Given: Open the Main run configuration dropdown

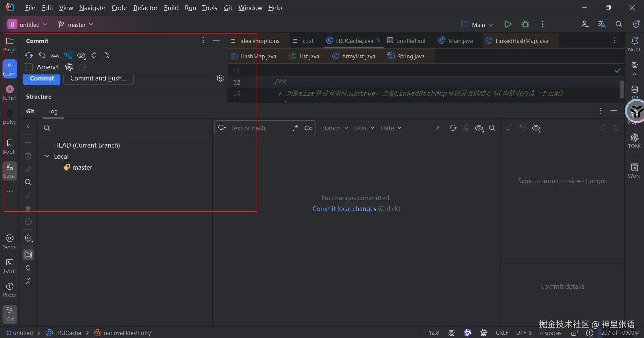Looking at the screenshot, I should pos(477,24).
